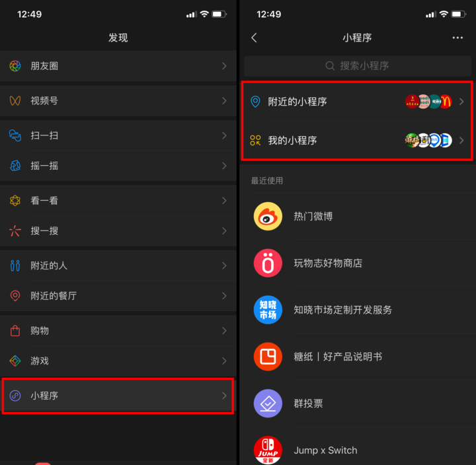Open the three-dot more options button
The image size is (476, 465).
pyautogui.click(x=457, y=38)
